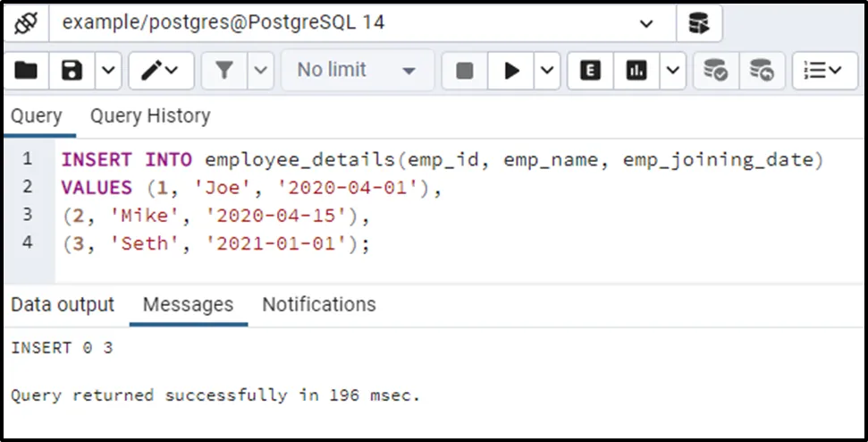The height and width of the screenshot is (442, 868).
Task: Open the Notifications tab
Action: [x=319, y=304]
